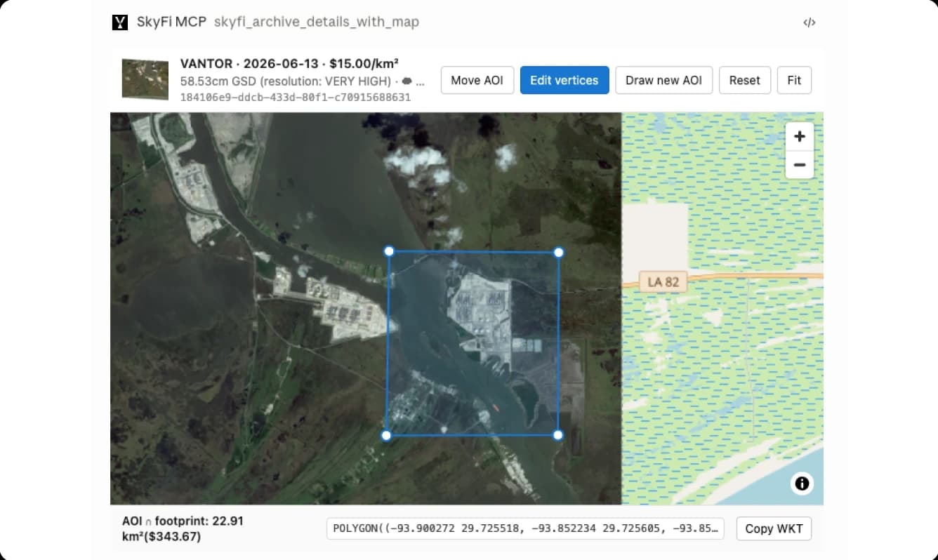Select the top-right AOI vertex handle
938x560 pixels.
coord(559,252)
